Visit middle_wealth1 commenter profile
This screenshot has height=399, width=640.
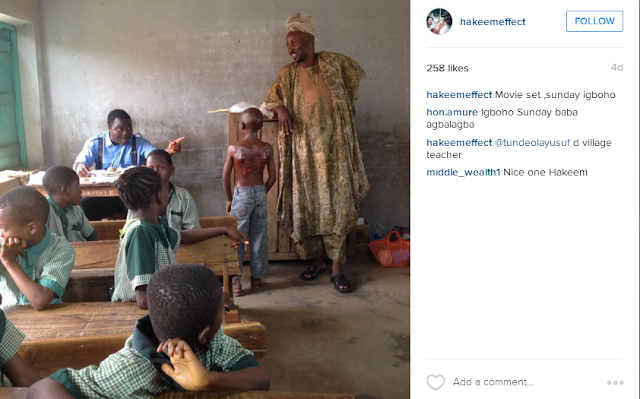pos(463,172)
